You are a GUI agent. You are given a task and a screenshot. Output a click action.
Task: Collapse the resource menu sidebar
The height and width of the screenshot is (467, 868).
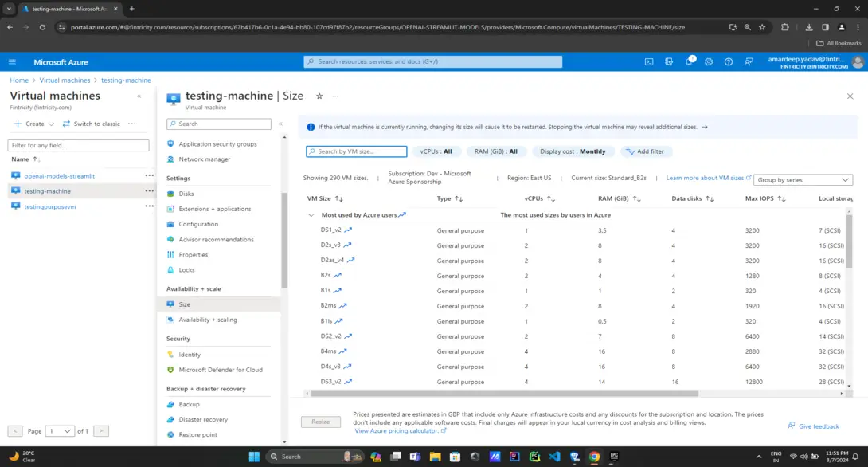pyautogui.click(x=280, y=124)
